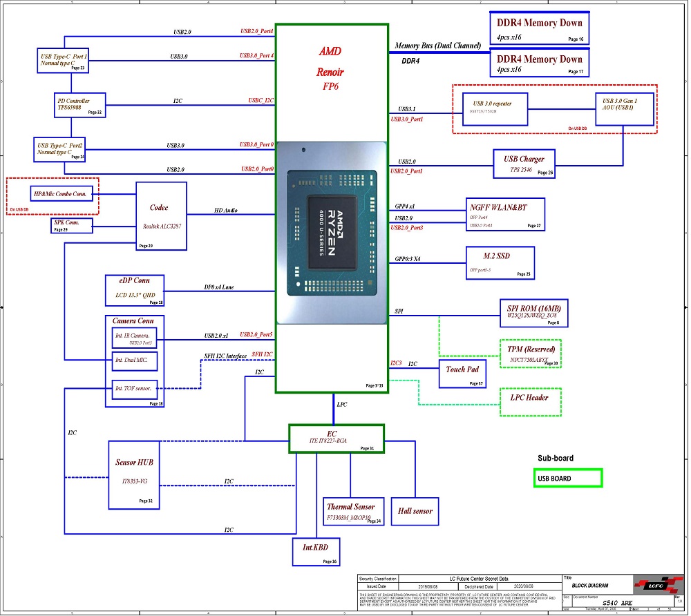This screenshot has width=691, height=616.
Task: Click the Camera Conn heading
Action: [x=133, y=322]
